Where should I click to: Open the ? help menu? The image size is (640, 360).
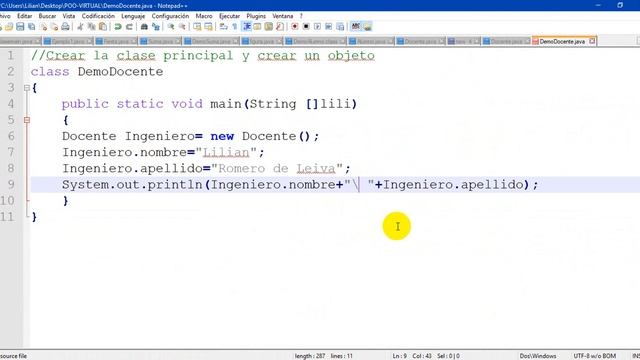tap(301, 16)
